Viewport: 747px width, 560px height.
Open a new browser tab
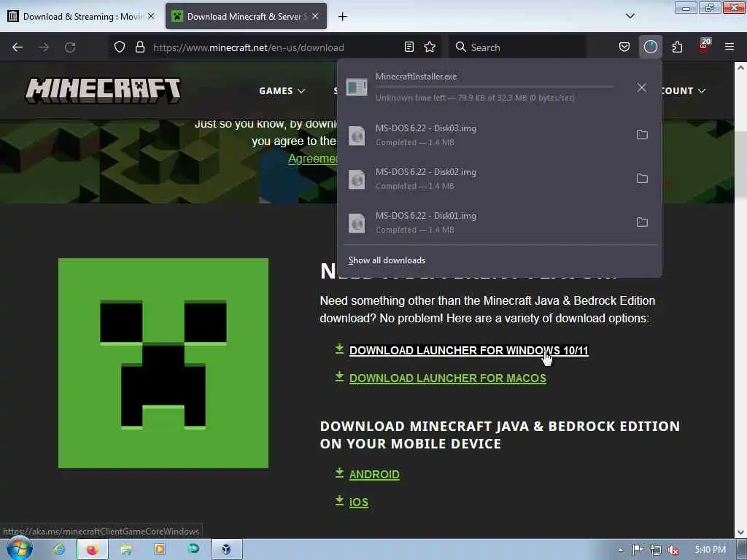pyautogui.click(x=343, y=17)
